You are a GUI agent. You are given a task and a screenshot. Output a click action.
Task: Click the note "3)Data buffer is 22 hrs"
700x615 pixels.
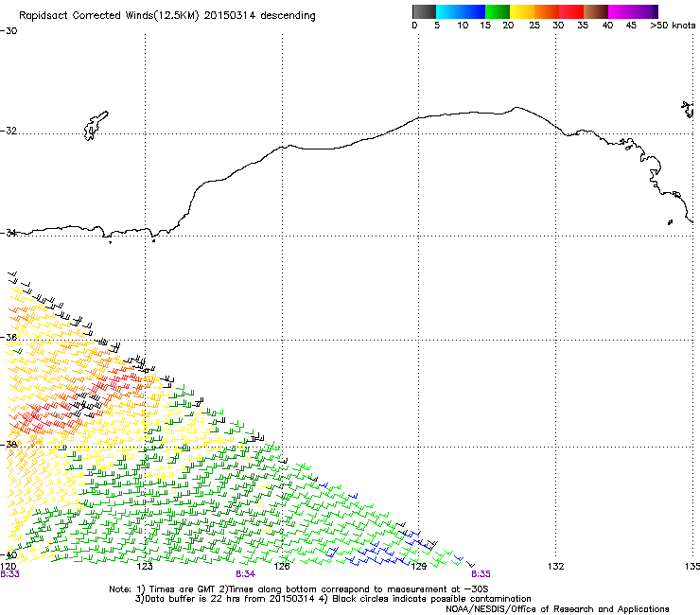click(x=187, y=599)
